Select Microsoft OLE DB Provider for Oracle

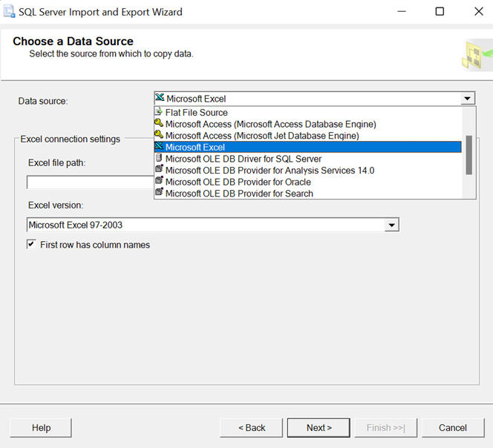(x=238, y=182)
